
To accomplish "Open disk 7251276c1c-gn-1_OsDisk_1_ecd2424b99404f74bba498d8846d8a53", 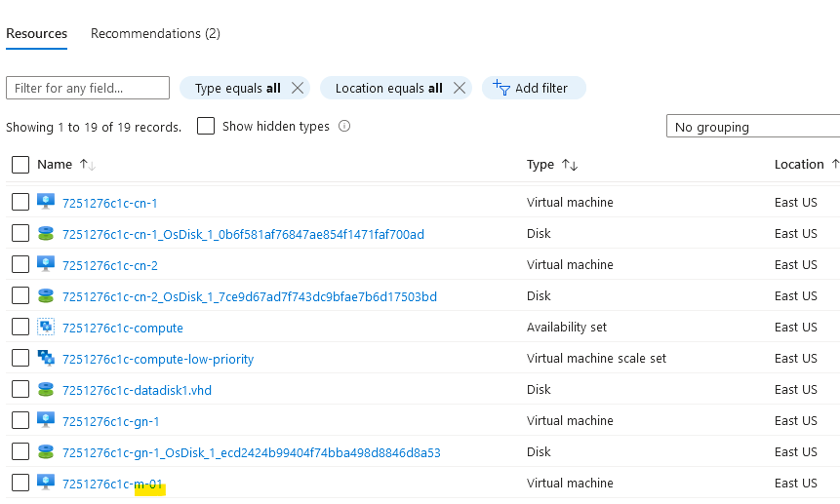I will coord(252,452).
